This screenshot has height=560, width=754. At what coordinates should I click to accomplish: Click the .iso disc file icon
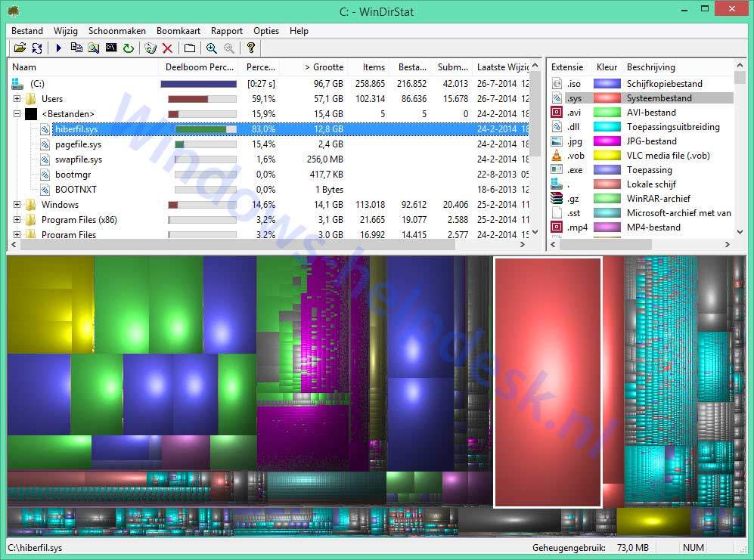pyautogui.click(x=557, y=84)
